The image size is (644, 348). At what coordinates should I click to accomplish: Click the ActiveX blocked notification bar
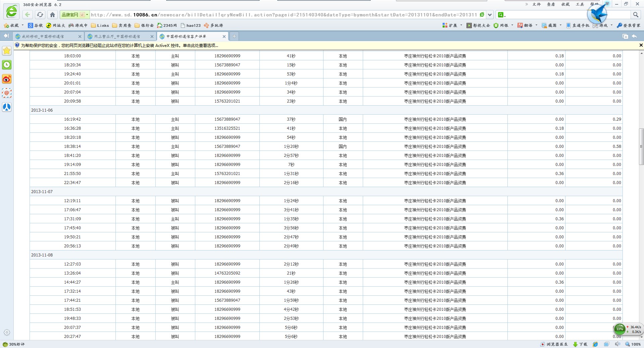point(119,46)
